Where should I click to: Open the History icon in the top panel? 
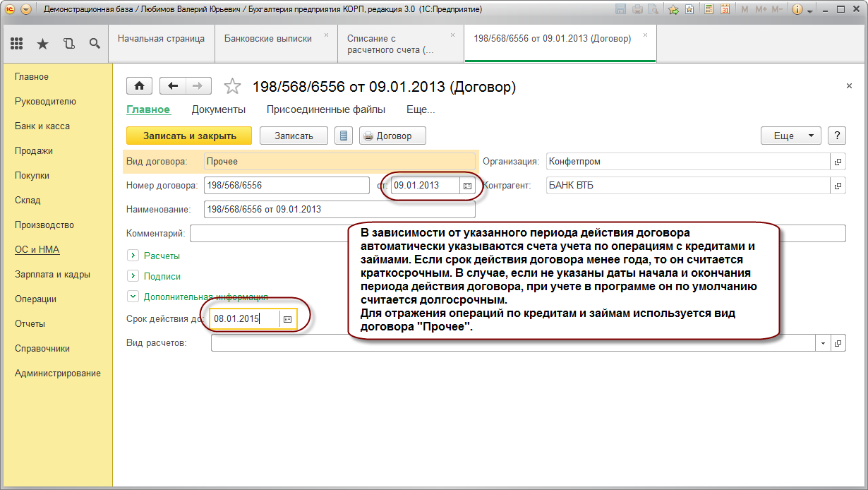[x=68, y=44]
